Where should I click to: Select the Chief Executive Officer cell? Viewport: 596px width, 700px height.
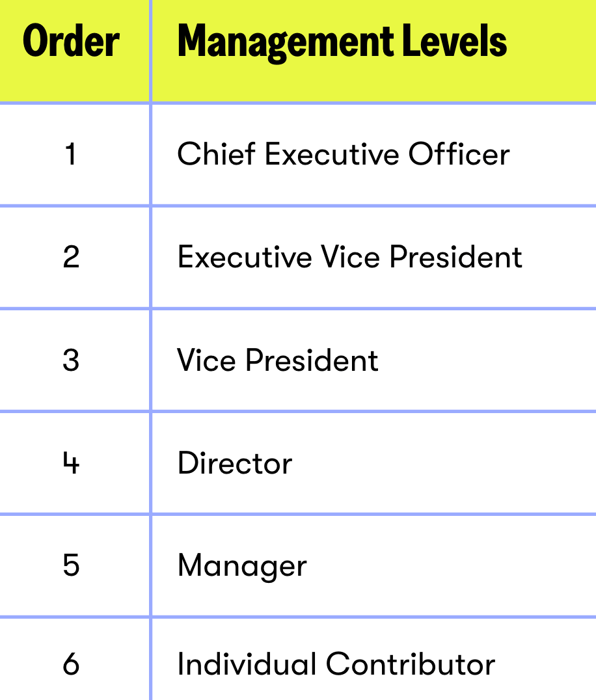(x=343, y=154)
